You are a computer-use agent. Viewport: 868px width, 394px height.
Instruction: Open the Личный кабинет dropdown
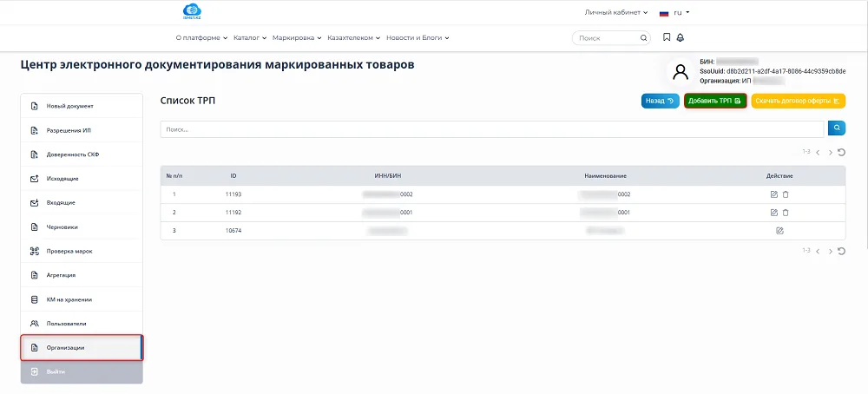tap(616, 12)
